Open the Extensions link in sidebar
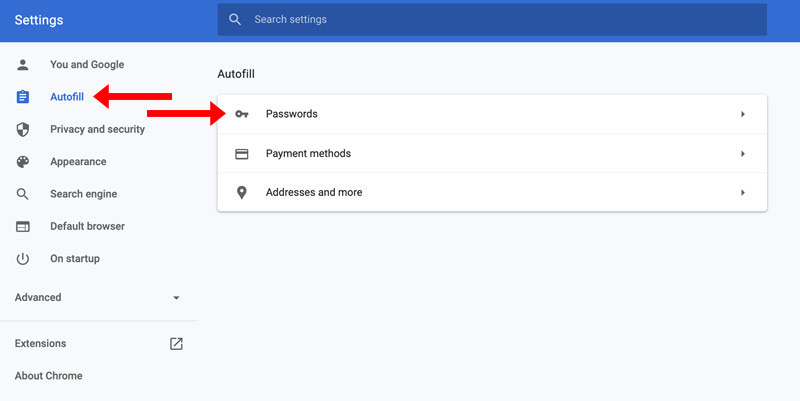The width and height of the screenshot is (800, 401). click(x=40, y=343)
